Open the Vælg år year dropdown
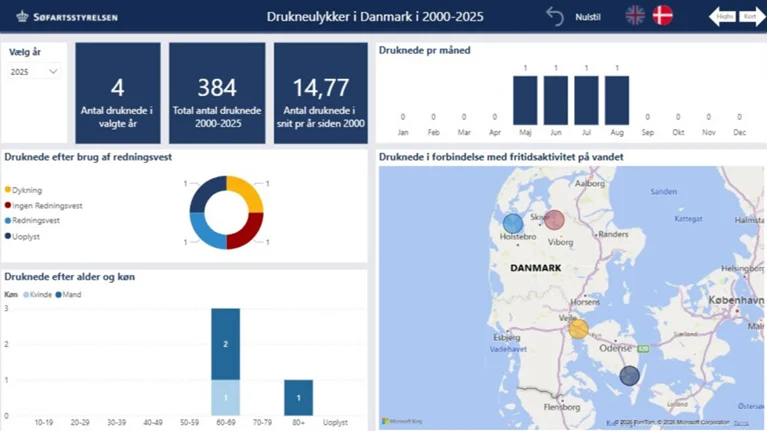Screen dimensions: 768x431 pyautogui.click(x=35, y=72)
